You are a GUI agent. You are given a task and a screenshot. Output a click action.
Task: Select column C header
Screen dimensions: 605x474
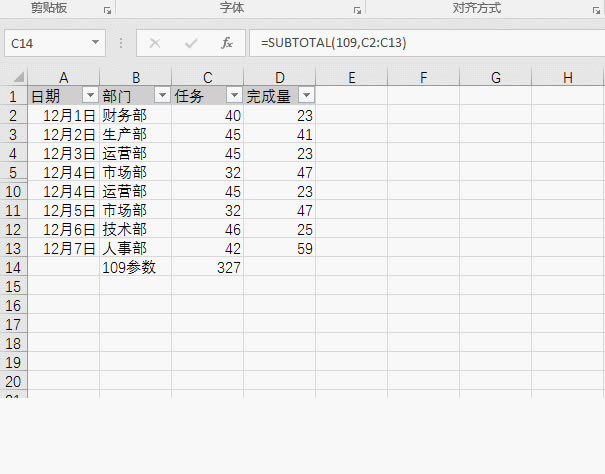point(208,77)
